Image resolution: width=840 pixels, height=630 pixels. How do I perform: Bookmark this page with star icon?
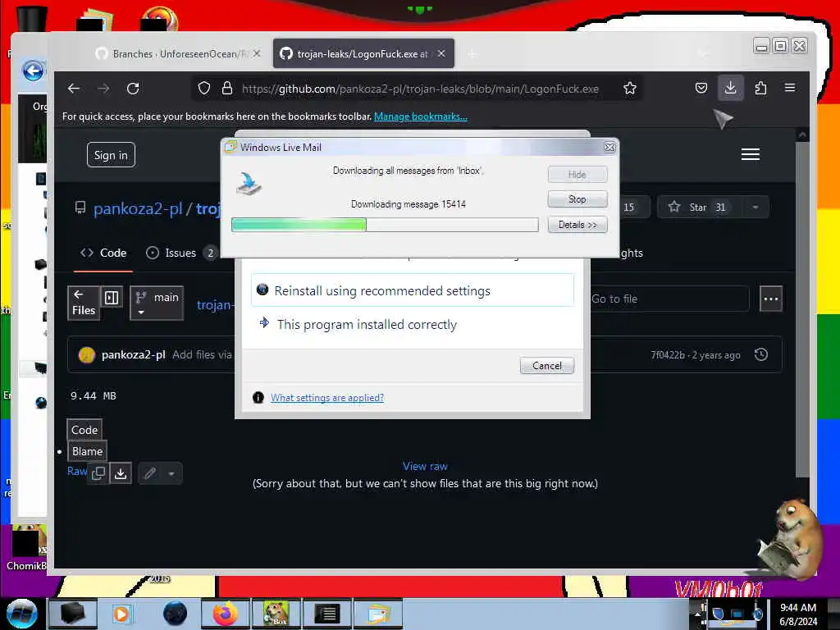click(630, 89)
